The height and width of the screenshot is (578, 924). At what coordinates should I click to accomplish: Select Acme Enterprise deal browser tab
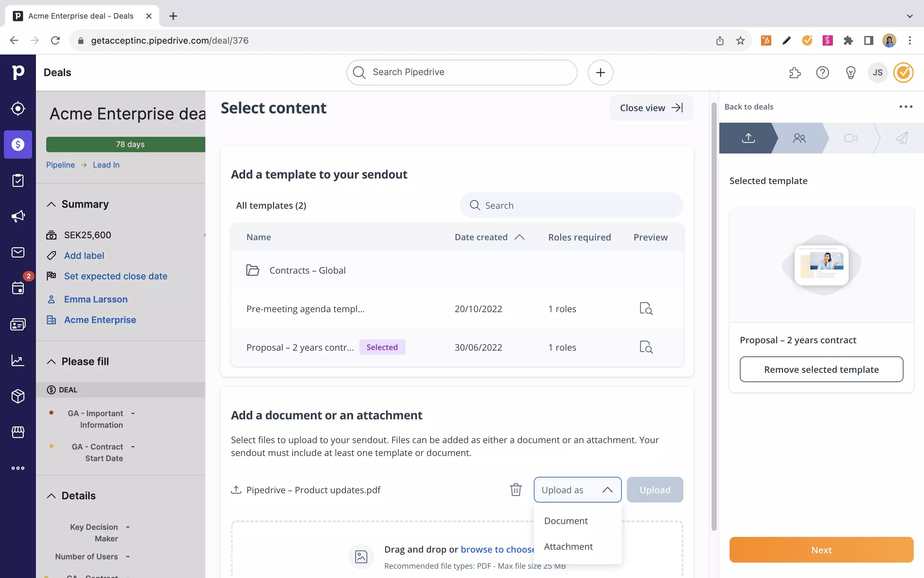point(81,16)
